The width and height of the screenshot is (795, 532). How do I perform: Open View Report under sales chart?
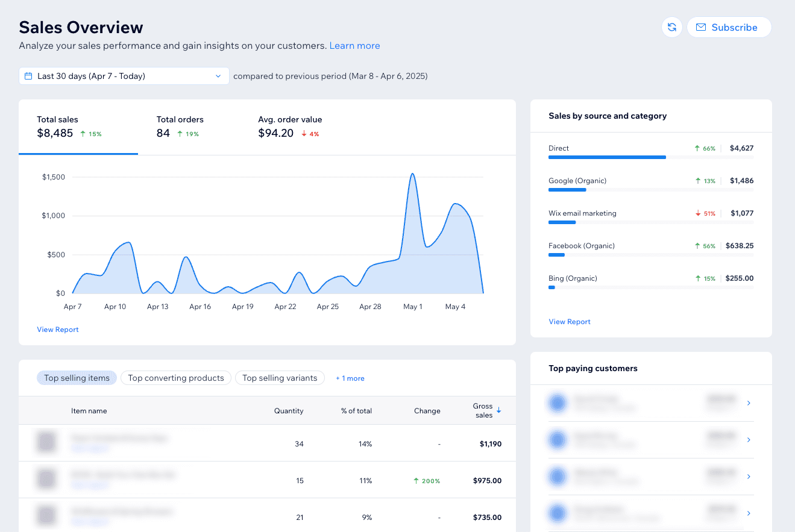[58, 330]
